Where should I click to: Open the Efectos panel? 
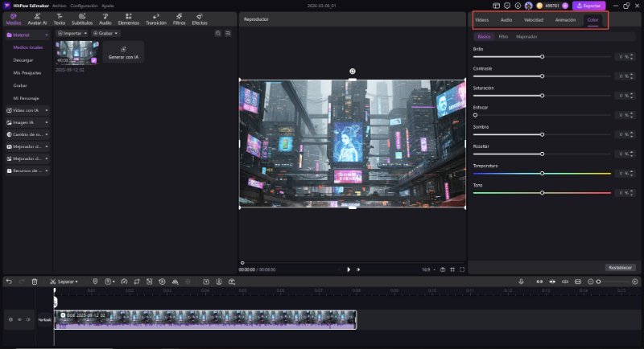[x=200, y=19]
